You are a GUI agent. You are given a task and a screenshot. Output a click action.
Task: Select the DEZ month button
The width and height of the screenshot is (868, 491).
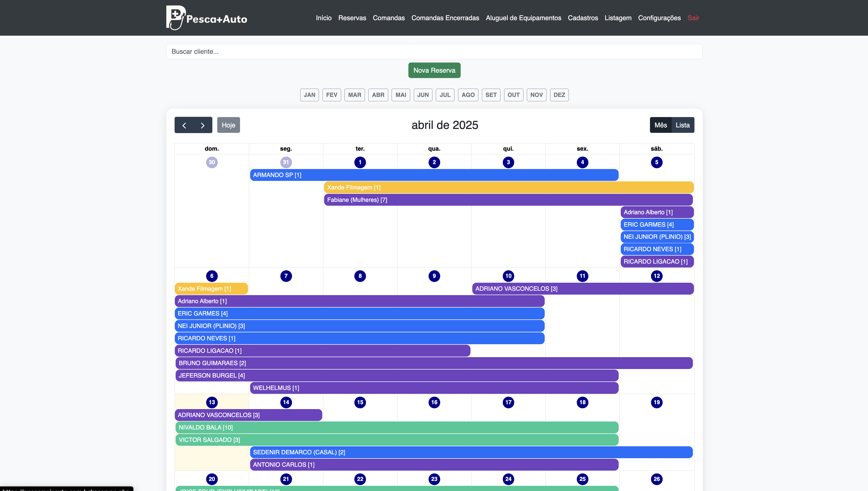pos(559,95)
